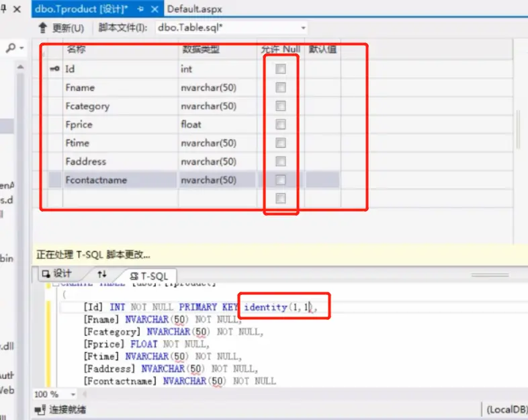Switch to the T-SQL pane tab
Viewport: 528px width, 420px height.
coord(149,276)
